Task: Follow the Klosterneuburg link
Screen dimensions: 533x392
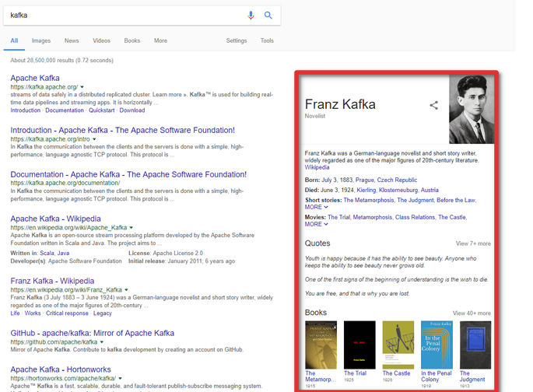Action: click(x=398, y=191)
